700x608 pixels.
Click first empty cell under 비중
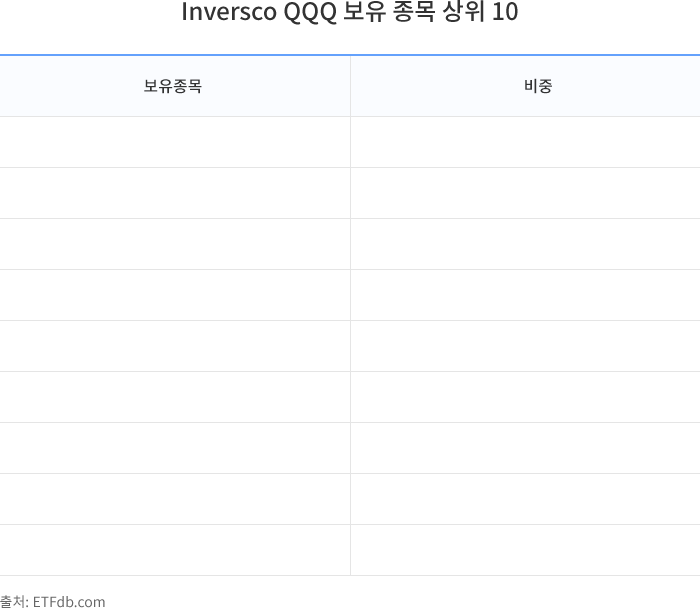pos(525,142)
